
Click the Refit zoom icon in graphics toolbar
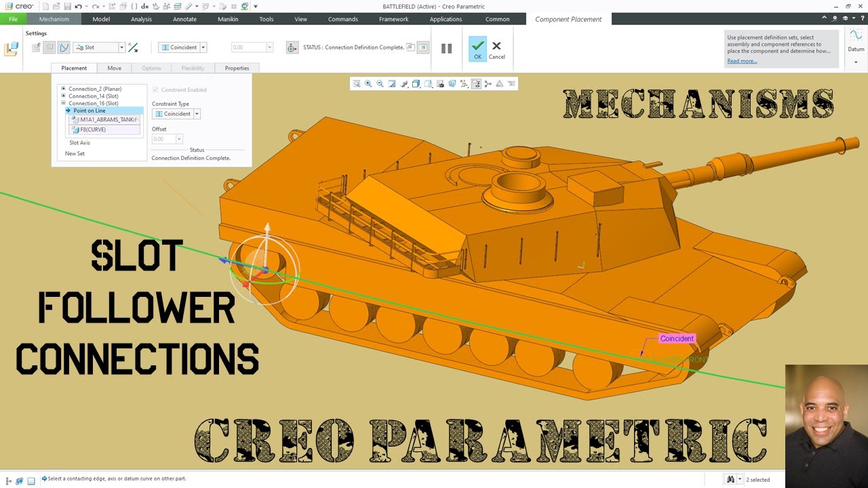pos(356,84)
